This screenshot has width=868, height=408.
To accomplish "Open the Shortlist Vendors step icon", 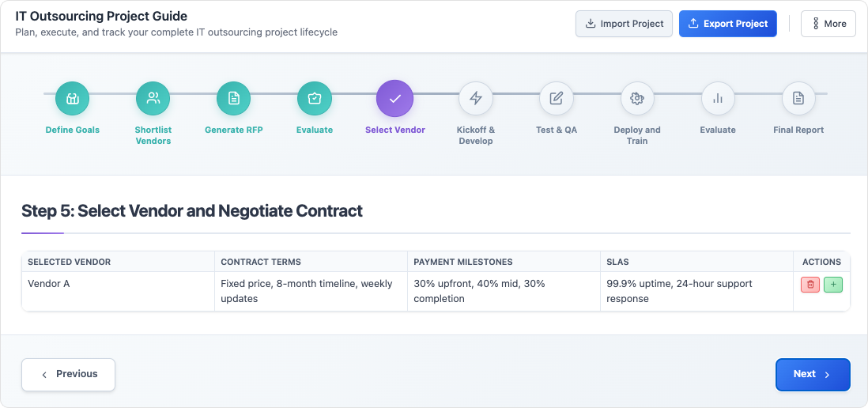I will coord(153,99).
